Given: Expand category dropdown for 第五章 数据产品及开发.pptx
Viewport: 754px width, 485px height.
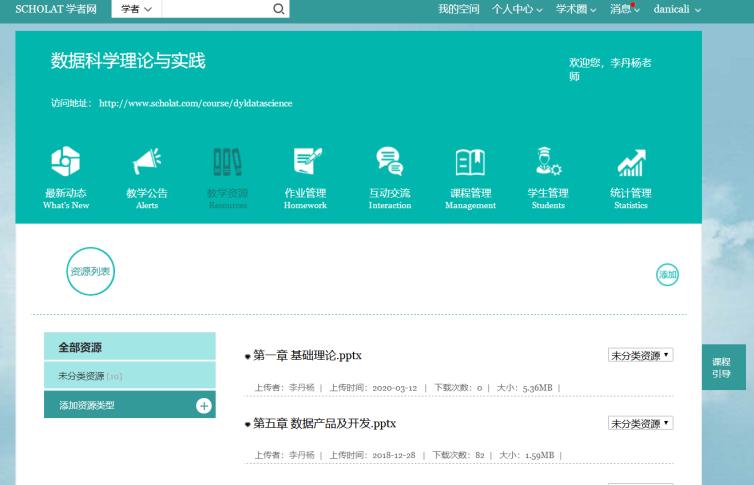Looking at the screenshot, I should point(640,423).
